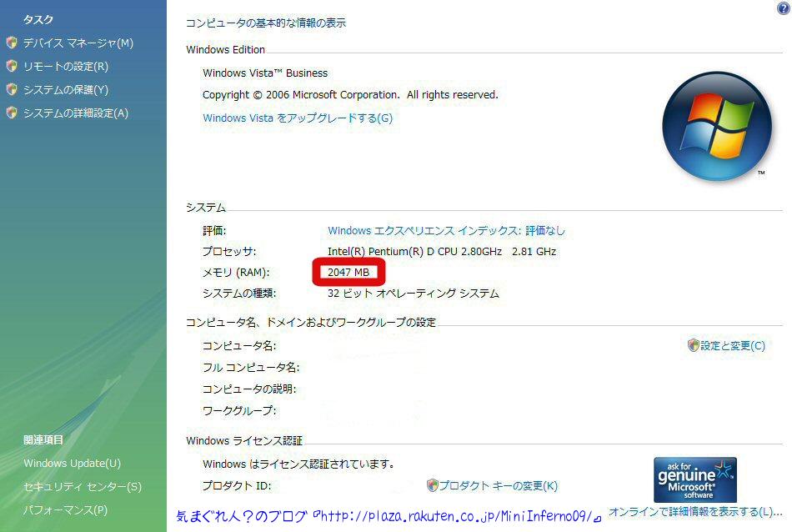
Task: Click Windows Vista をアップグレードする(G) link
Action: coord(298,118)
